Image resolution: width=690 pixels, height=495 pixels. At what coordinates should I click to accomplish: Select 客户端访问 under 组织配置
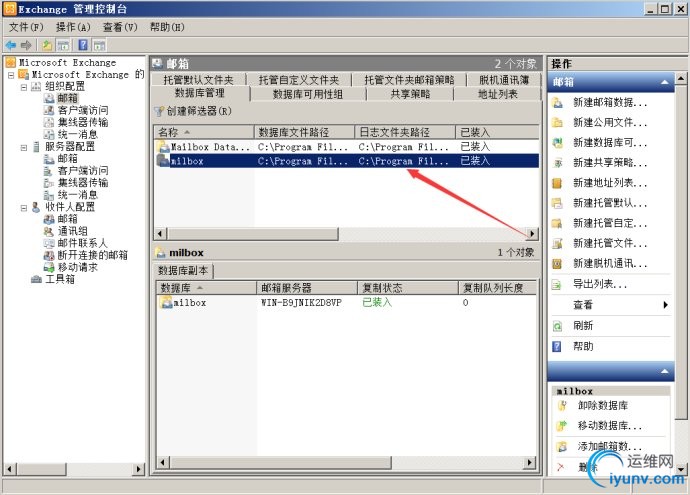point(83,110)
